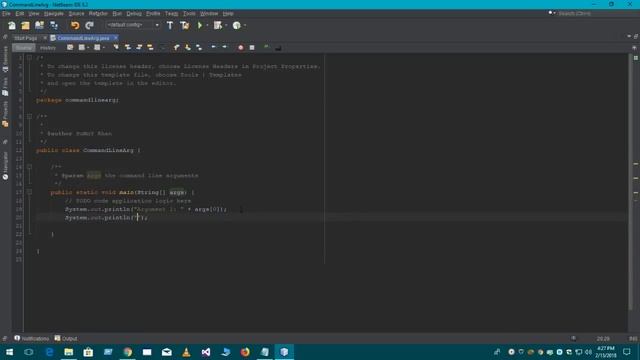Collapse the param args Javadoc fold
640x360 pixels.
click(29, 167)
